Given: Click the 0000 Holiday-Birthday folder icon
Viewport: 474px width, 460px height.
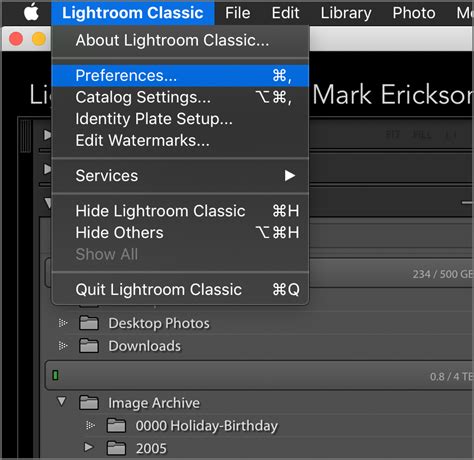Looking at the screenshot, I should tap(116, 426).
